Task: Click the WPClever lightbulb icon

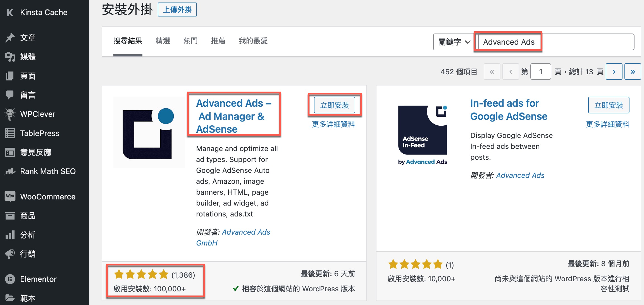Action: point(10,114)
